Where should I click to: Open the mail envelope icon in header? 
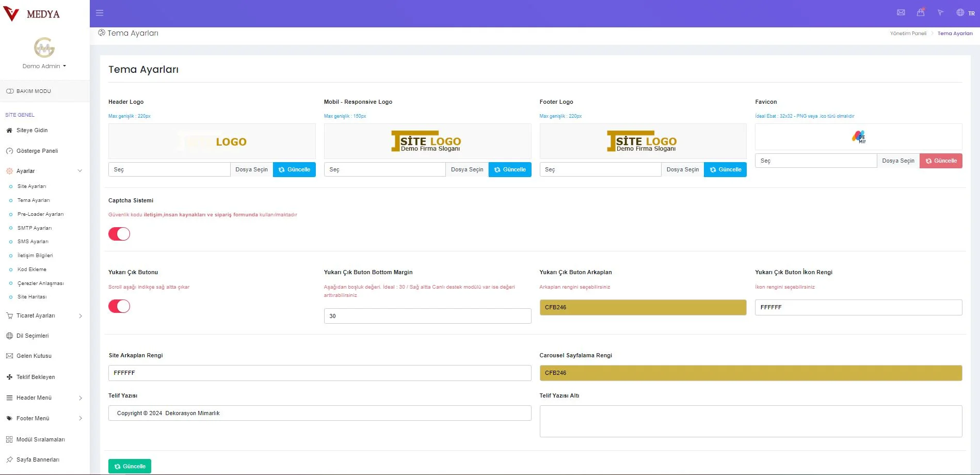901,13
